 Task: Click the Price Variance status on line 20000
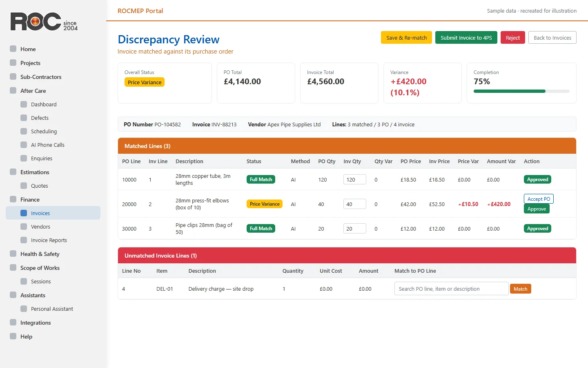click(265, 204)
